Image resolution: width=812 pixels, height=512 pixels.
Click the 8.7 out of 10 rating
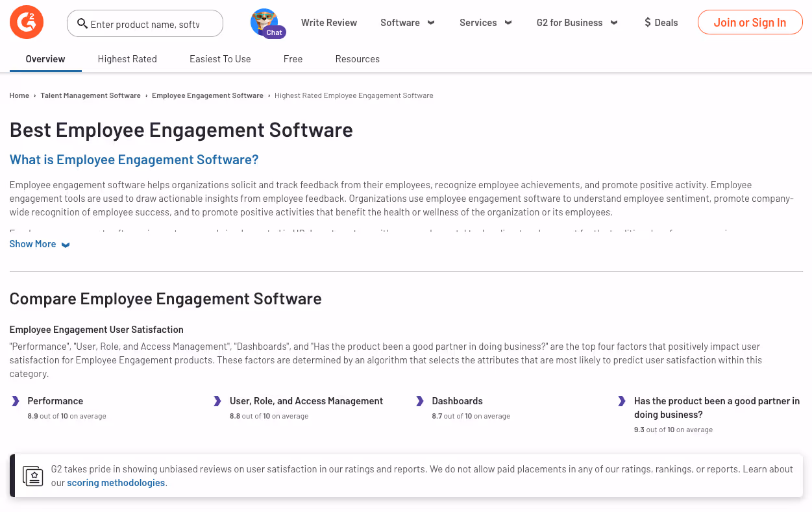[x=471, y=416]
